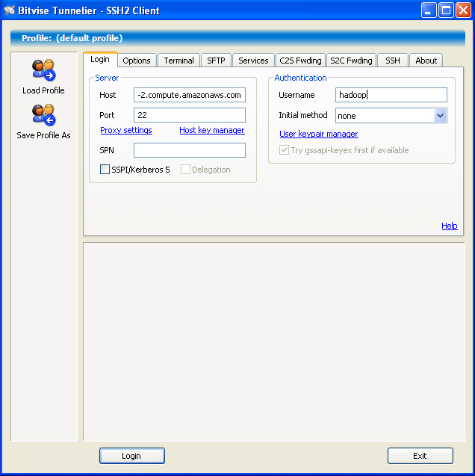Open the Host key manager link

tap(212, 130)
